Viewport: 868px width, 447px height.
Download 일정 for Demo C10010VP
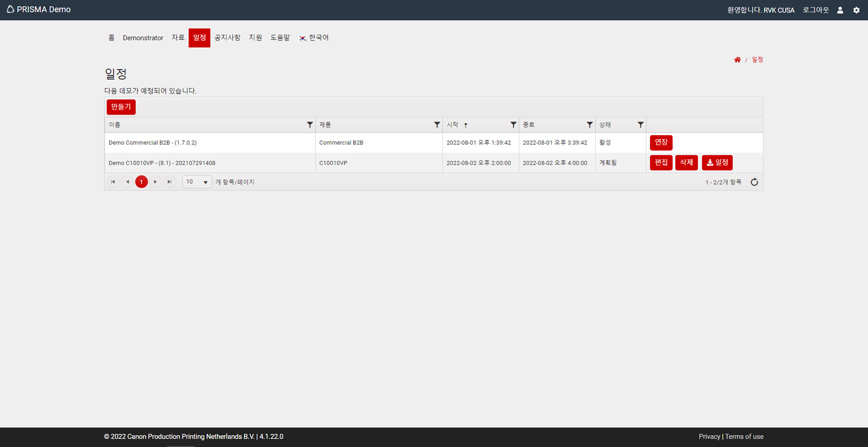coord(717,163)
